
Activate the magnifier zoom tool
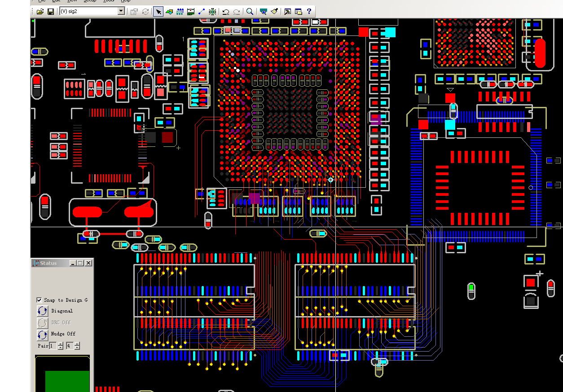pyautogui.click(x=250, y=12)
